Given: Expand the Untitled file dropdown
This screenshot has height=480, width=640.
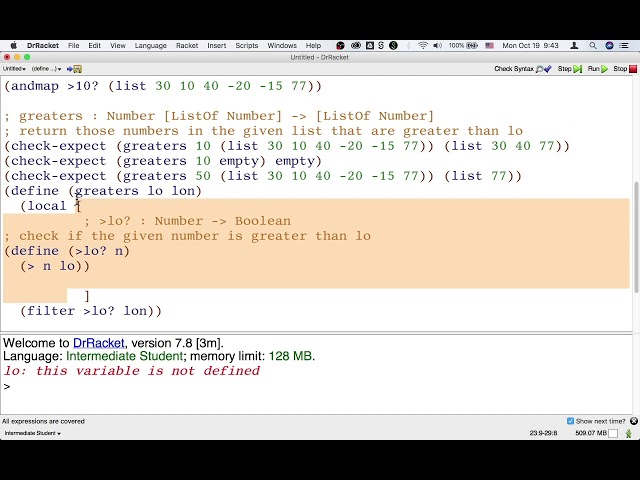Looking at the screenshot, I should (x=14, y=69).
